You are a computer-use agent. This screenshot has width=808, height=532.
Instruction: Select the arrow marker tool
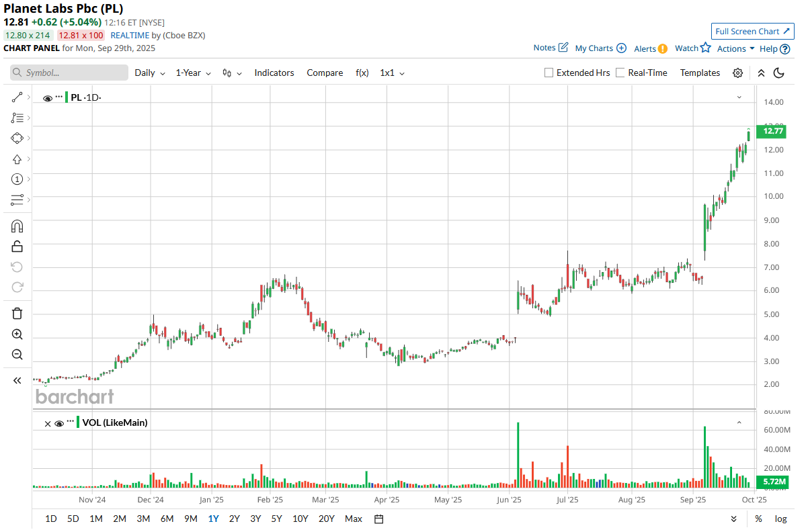coord(17,159)
